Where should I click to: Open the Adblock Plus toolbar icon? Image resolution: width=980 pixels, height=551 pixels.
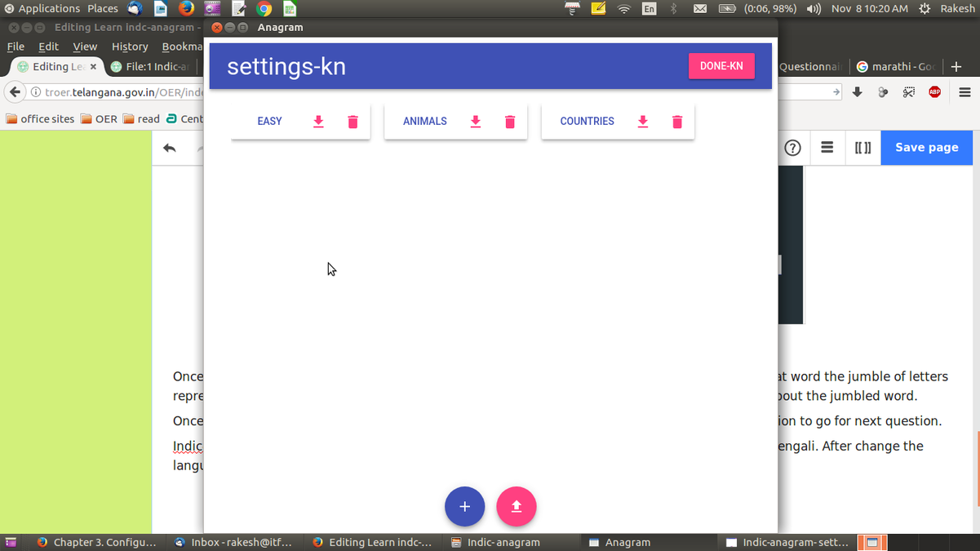[933, 92]
